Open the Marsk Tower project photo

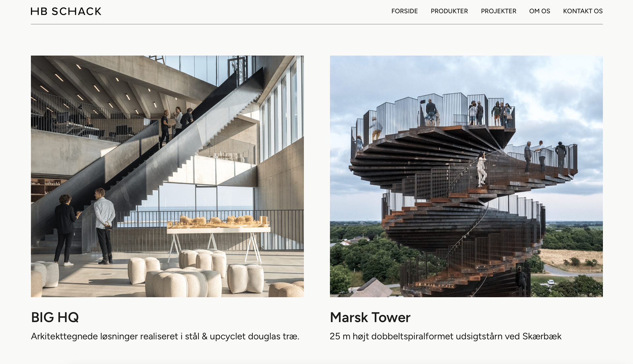466,176
